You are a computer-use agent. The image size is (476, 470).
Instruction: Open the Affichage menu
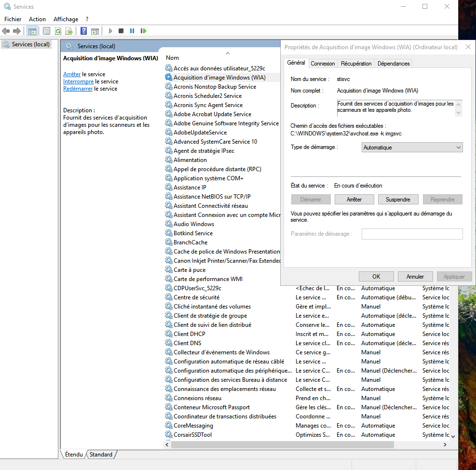(66, 19)
